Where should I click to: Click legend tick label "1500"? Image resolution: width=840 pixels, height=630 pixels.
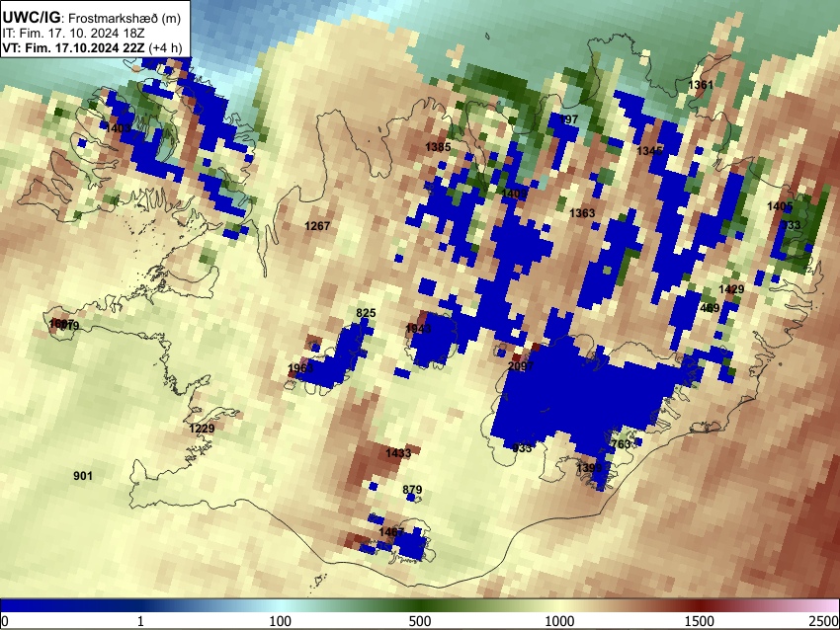(700, 621)
